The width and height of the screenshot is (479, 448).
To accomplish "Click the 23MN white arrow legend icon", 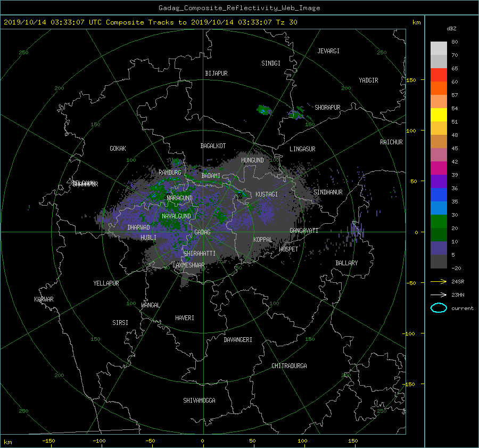I will pos(439,295).
